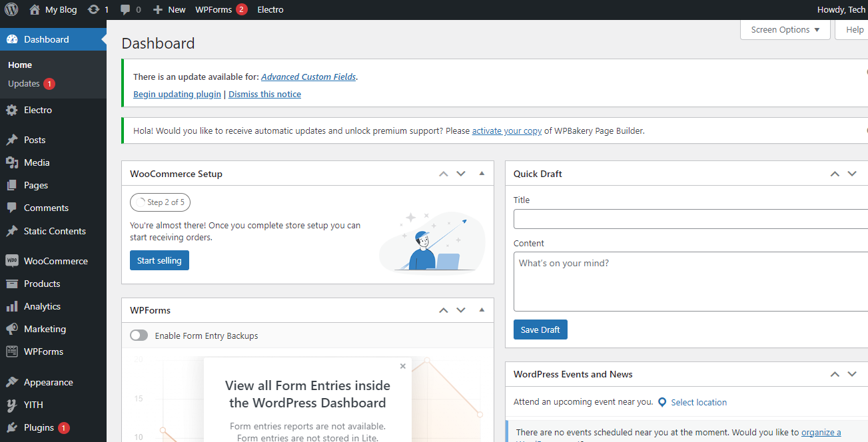Click the Begin updating plugin link

(177, 94)
